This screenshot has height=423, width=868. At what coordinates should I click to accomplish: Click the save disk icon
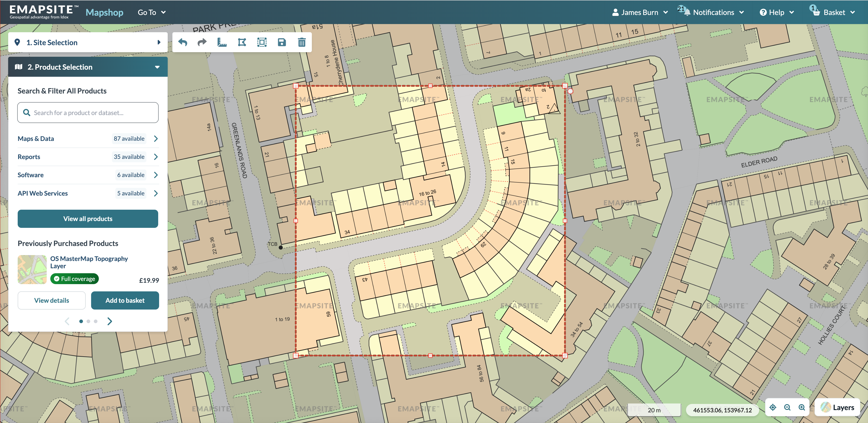point(282,42)
